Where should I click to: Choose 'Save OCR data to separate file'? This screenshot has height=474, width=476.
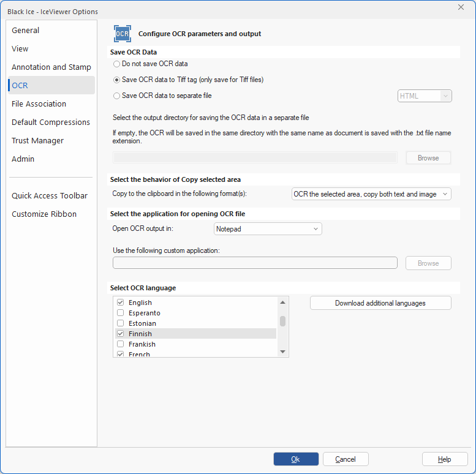click(x=116, y=96)
